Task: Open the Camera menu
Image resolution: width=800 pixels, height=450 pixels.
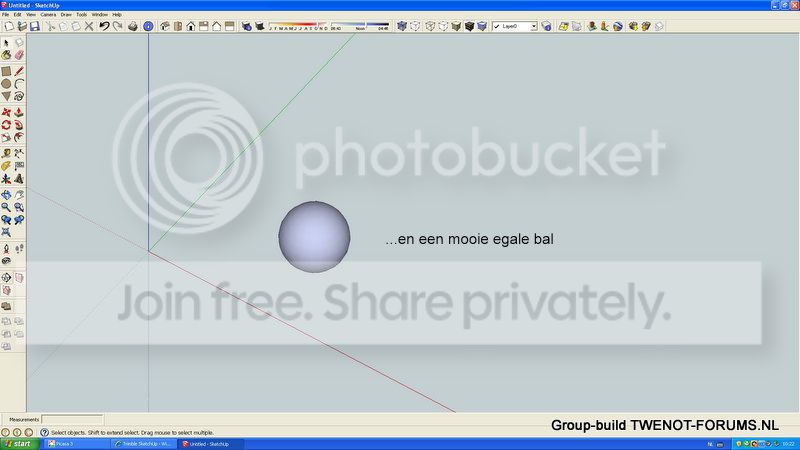Action: pos(48,15)
